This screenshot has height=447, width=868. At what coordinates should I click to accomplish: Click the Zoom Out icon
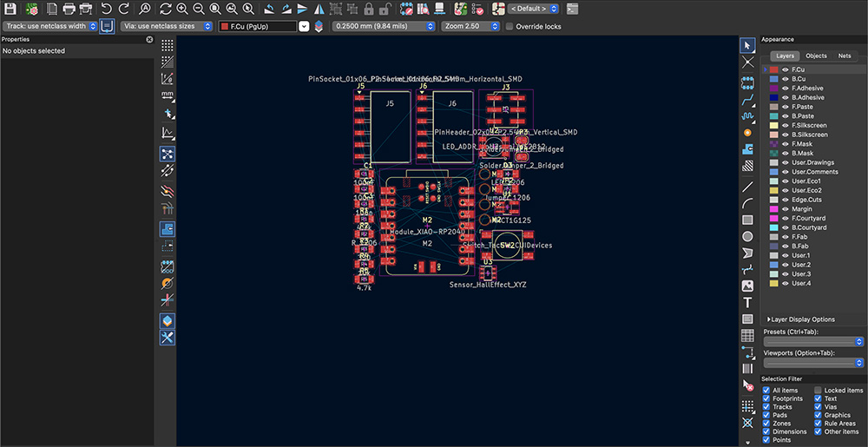tap(199, 9)
